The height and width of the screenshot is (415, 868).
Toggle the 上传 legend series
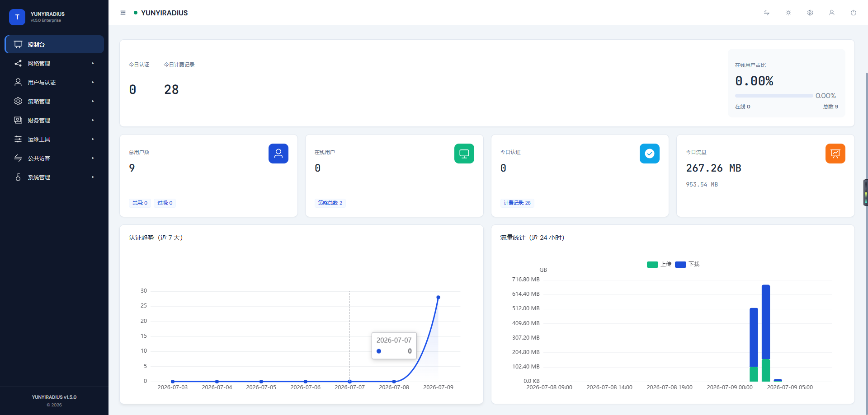659,264
